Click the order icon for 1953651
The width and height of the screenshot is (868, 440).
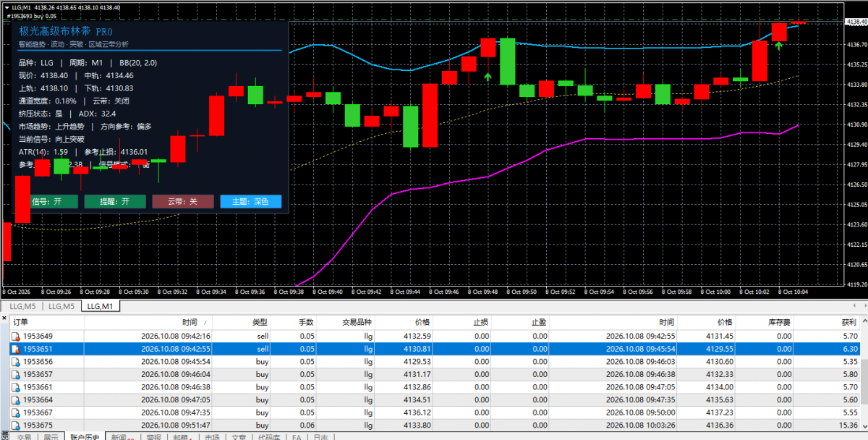coord(14,349)
